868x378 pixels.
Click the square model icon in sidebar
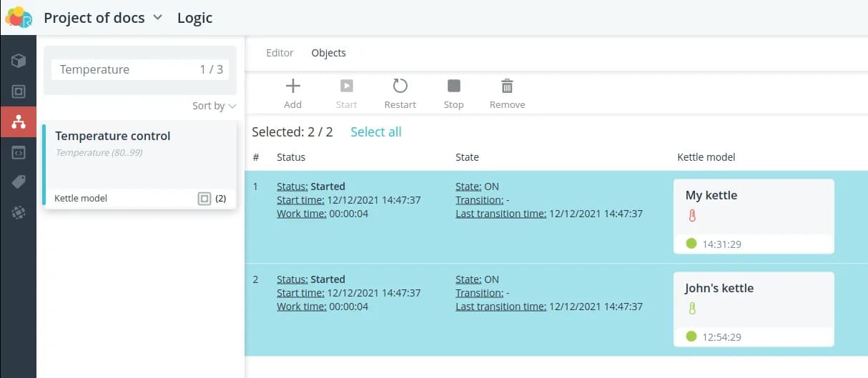click(x=19, y=91)
